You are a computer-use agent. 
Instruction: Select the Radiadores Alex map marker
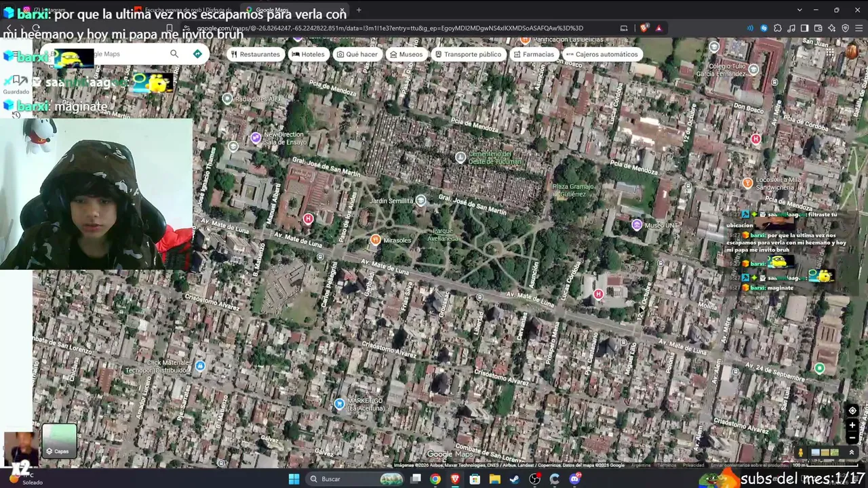227,99
